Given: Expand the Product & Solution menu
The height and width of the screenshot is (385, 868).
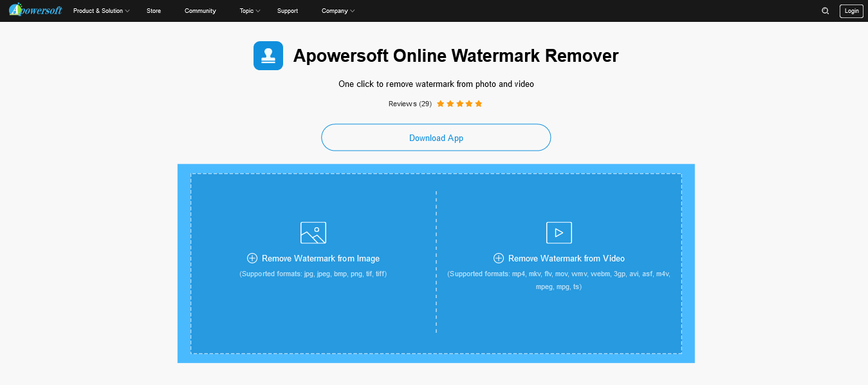Looking at the screenshot, I should [x=101, y=11].
